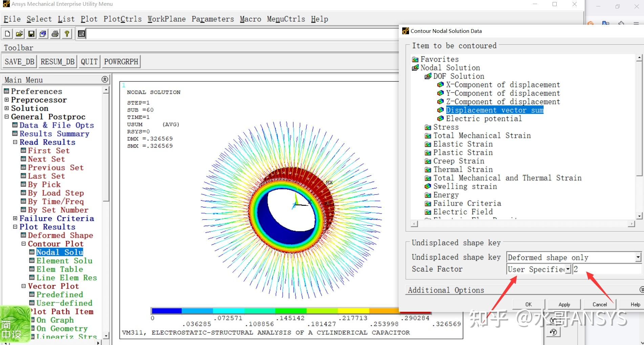Viewport: 644px width, 345px height.
Task: Open the Undisplaced shape key dropdown
Action: [638, 257]
